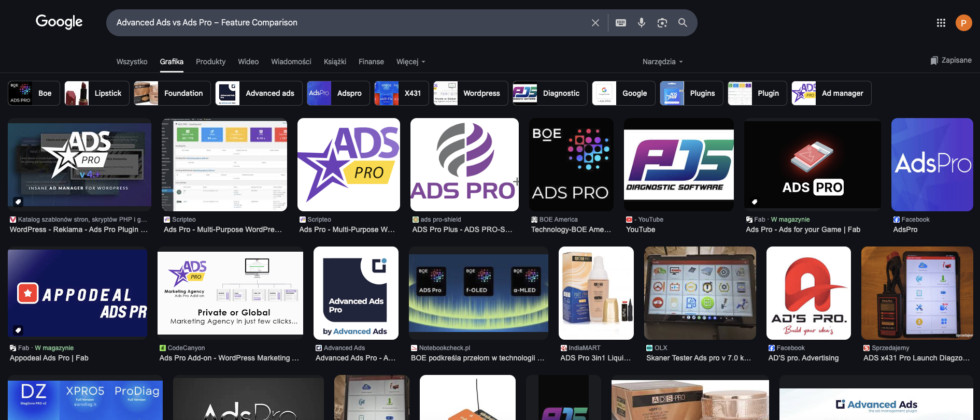Open link 'AD'S pro. Advertising'
Viewport: 980px width, 420px height.
(x=803, y=358)
